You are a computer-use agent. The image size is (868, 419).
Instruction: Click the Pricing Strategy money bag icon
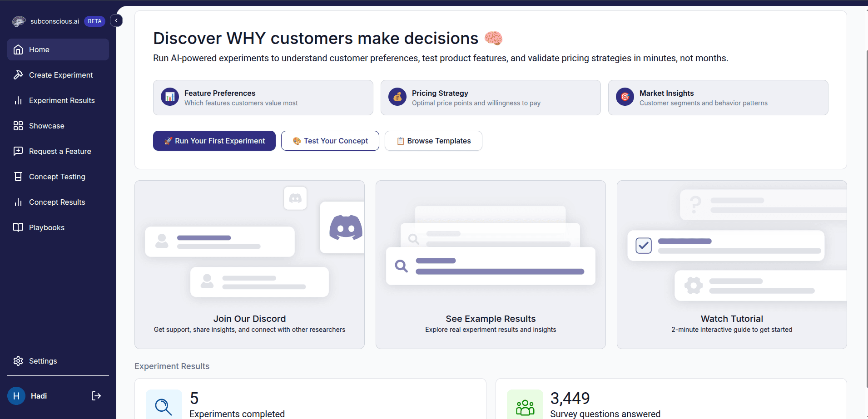[x=397, y=97]
